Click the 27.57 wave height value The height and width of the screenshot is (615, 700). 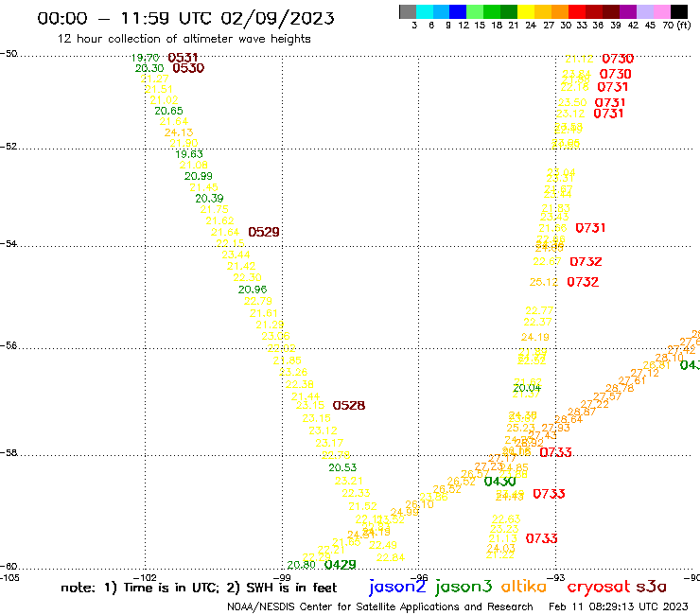pyautogui.click(x=607, y=396)
